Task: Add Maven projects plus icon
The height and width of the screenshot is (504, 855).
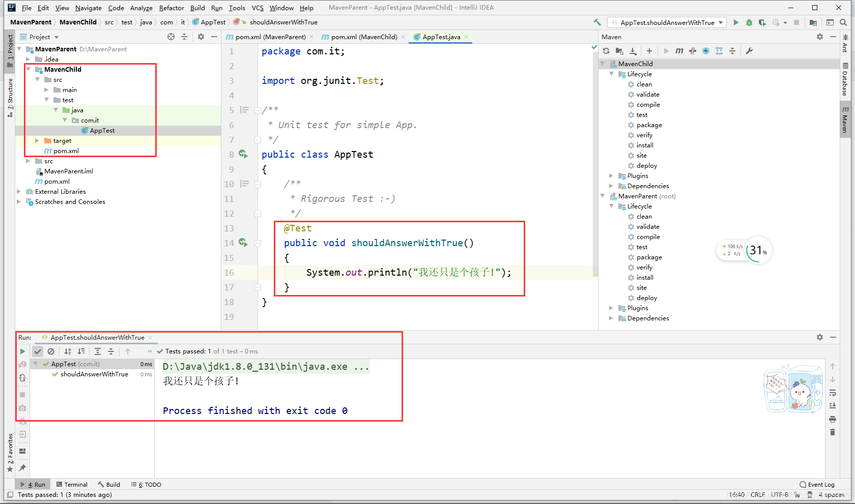Action: click(x=649, y=51)
